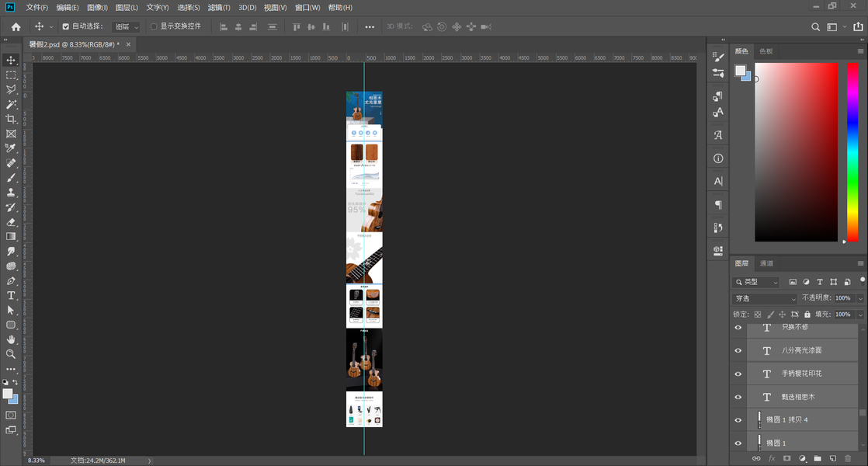The height and width of the screenshot is (466, 868).
Task: Select the Rounded Rectangle shape tool
Action: tap(11, 325)
